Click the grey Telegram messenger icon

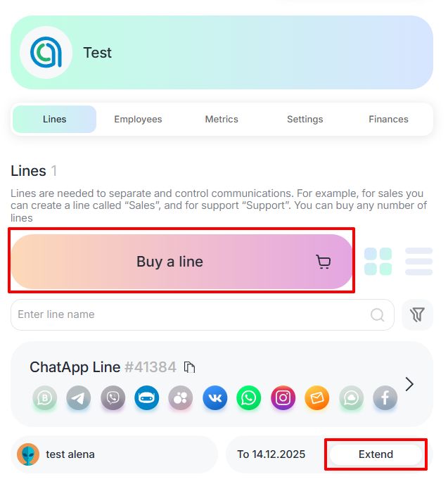(x=79, y=399)
